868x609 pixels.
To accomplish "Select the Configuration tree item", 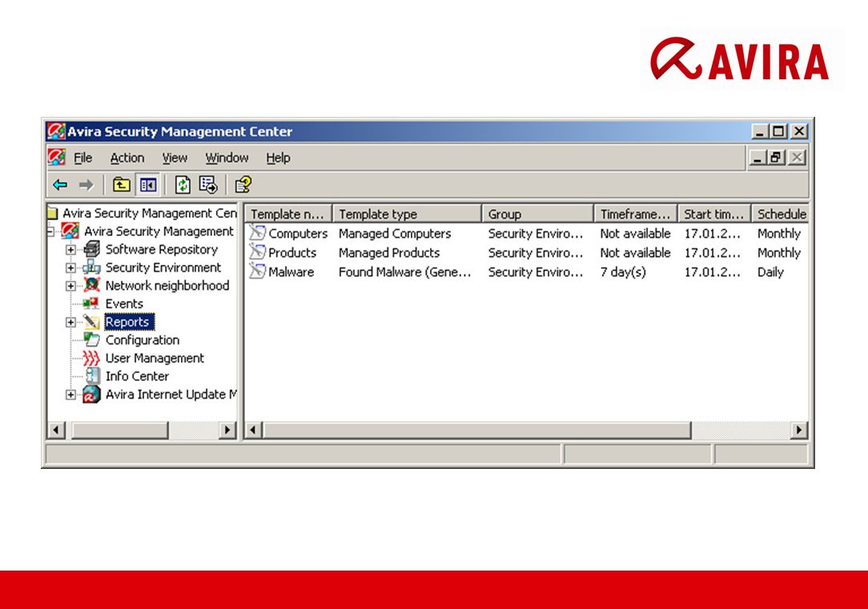I will 143,340.
